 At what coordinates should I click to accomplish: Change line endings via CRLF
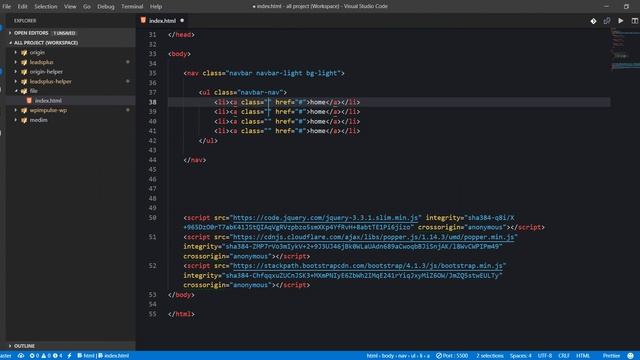pyautogui.click(x=564, y=356)
